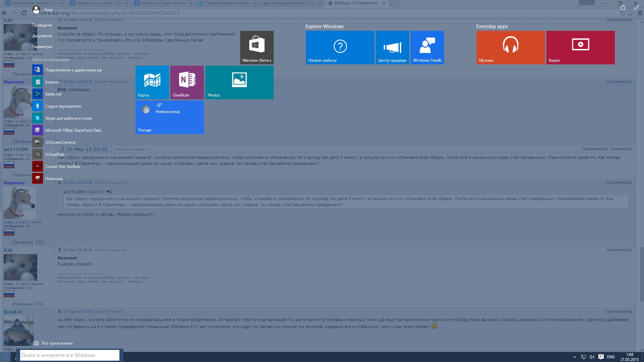Show hidden system tray icons
The image size is (644, 362).
pyautogui.click(x=575, y=357)
